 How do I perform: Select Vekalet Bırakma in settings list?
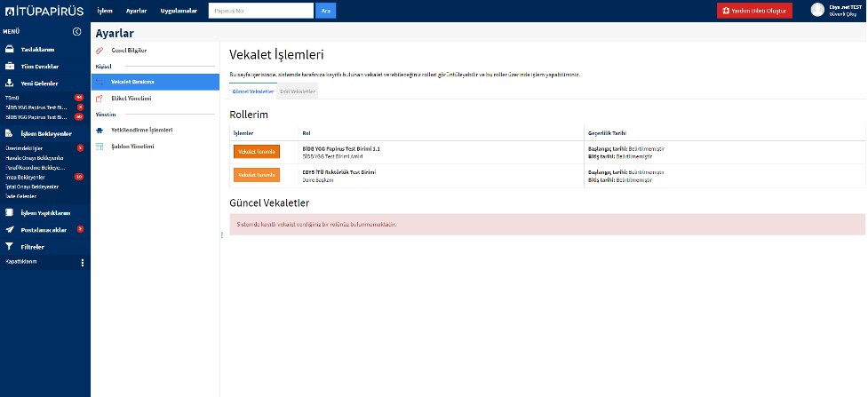(155, 82)
